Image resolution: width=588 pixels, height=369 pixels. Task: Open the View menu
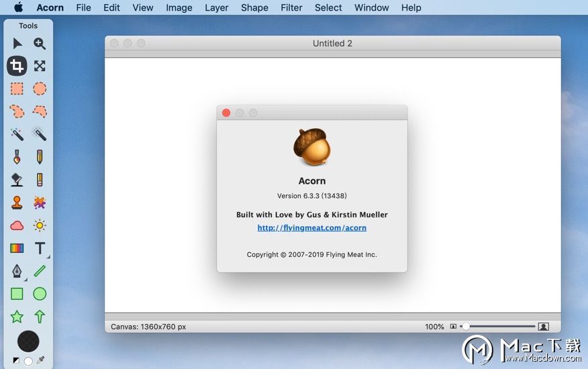point(142,7)
